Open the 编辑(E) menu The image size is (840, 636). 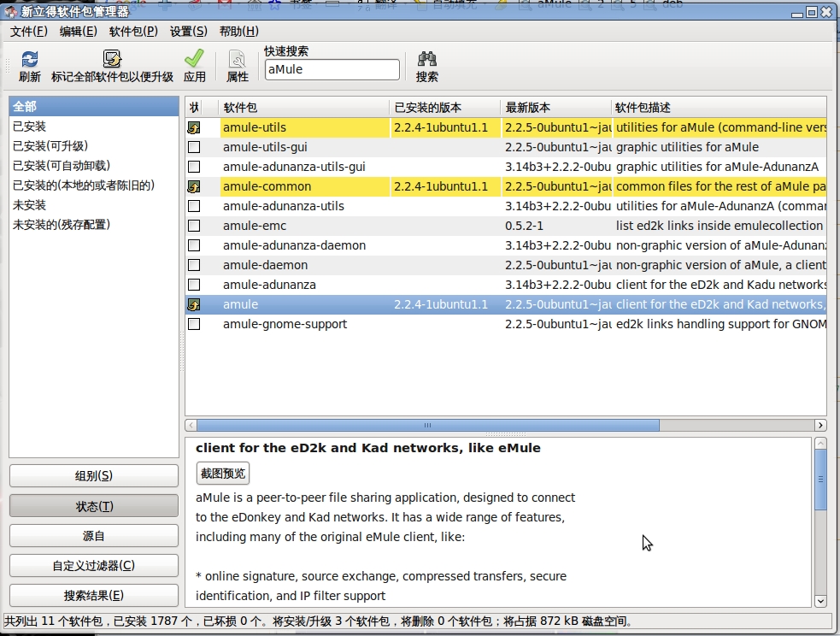[79, 31]
